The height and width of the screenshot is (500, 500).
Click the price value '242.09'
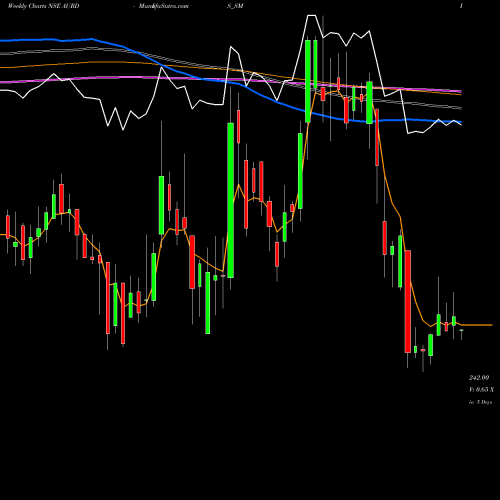pyautogui.click(x=479, y=378)
